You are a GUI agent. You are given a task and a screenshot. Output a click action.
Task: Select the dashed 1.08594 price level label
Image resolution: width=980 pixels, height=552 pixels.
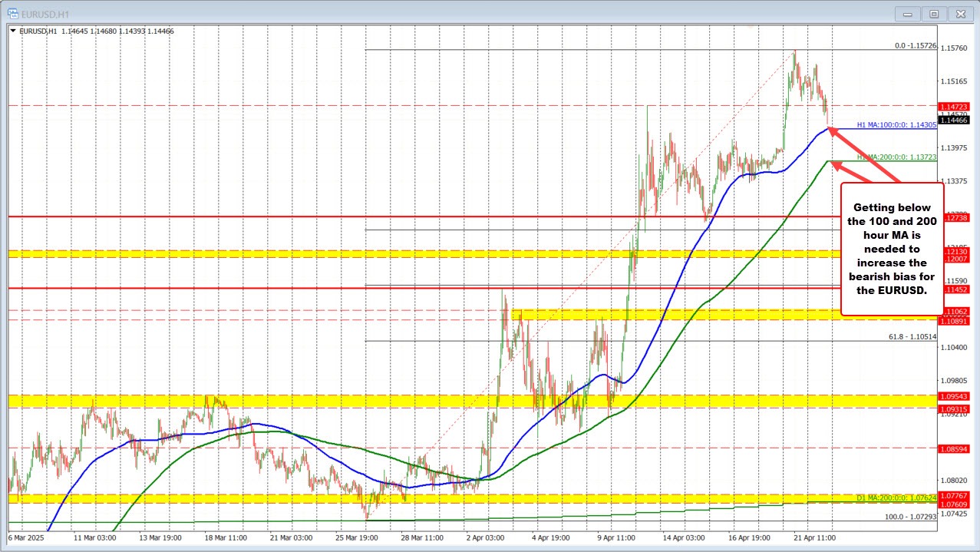955,448
